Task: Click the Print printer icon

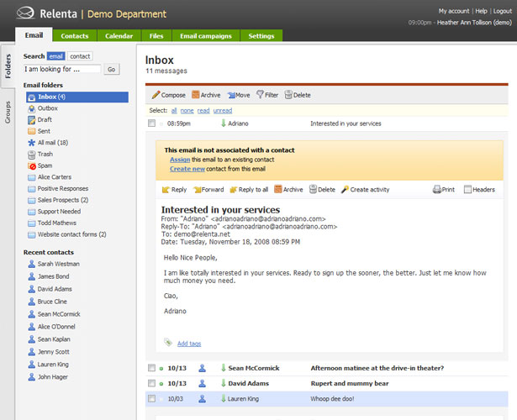Action: (437, 189)
